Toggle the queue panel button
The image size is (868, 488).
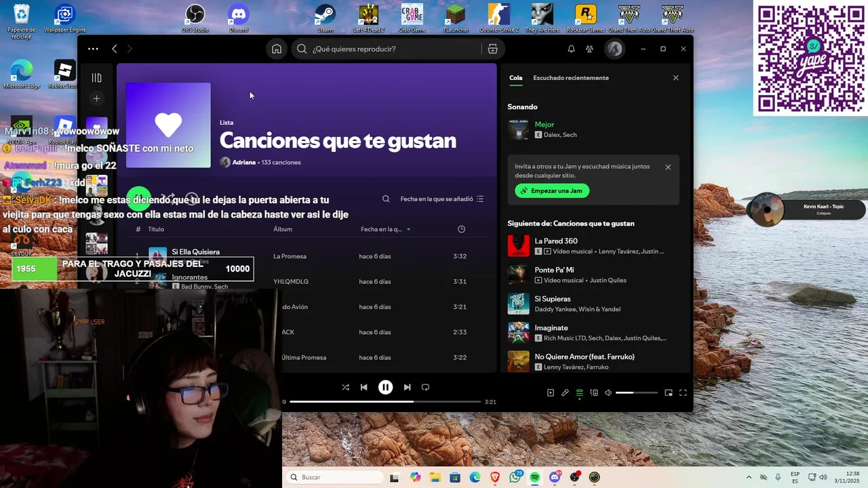[x=579, y=392]
